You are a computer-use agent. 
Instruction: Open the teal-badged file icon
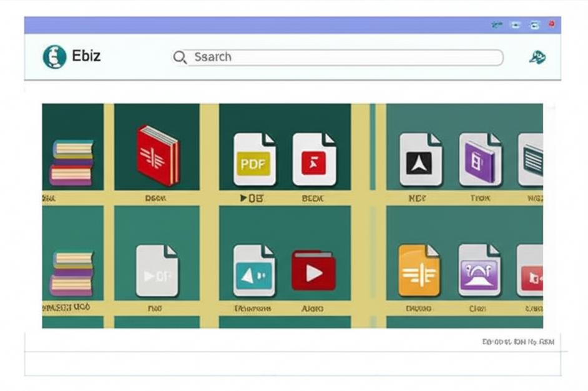(x=254, y=271)
